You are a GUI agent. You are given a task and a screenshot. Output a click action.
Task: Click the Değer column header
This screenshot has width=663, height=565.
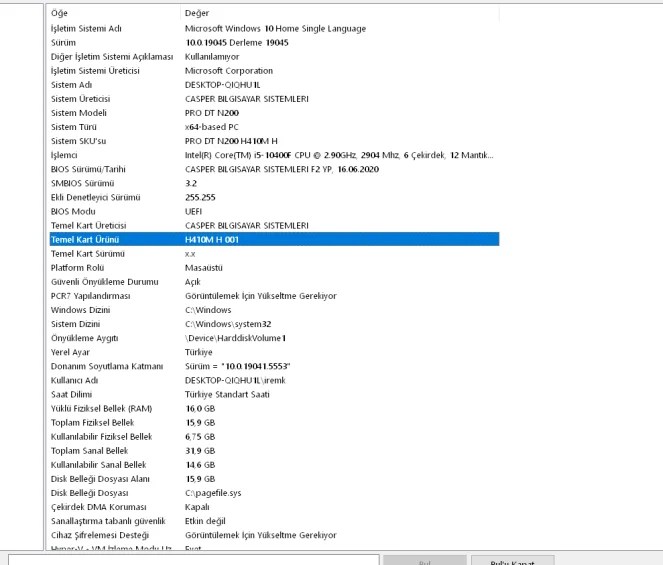pos(197,13)
